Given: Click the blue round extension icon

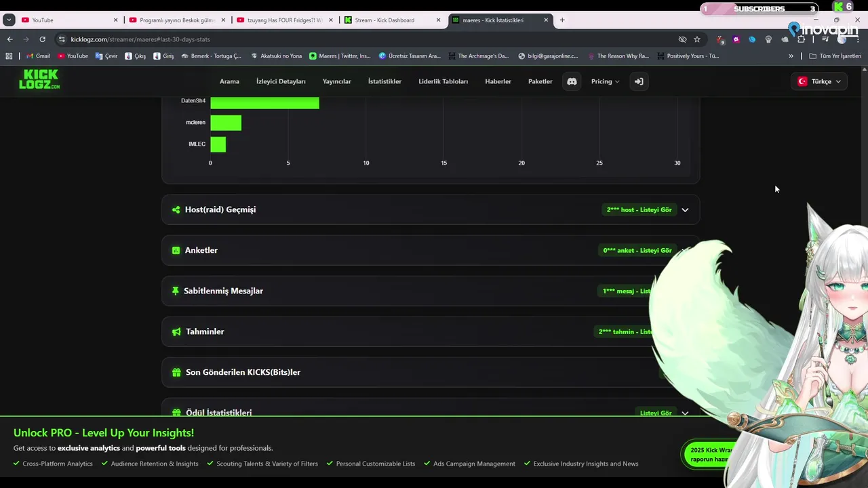Looking at the screenshot, I should (752, 39).
